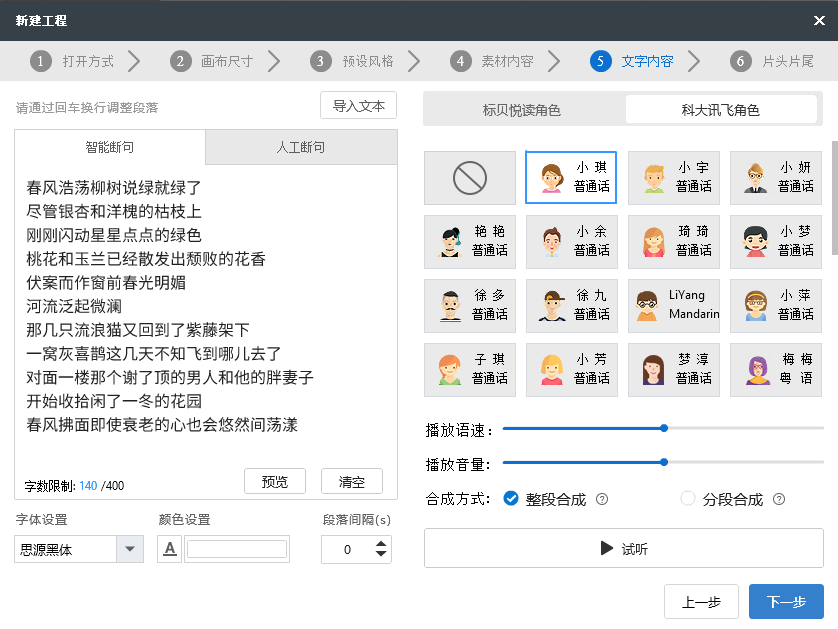
Task: Choose the 梦淳 普通话 voice role
Action: 673,370
